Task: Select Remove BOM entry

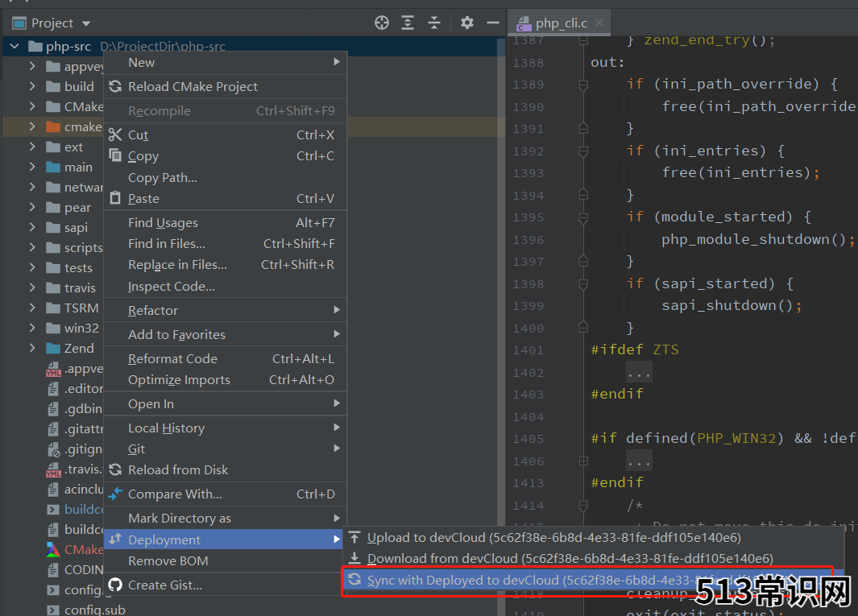Action: pos(226,560)
